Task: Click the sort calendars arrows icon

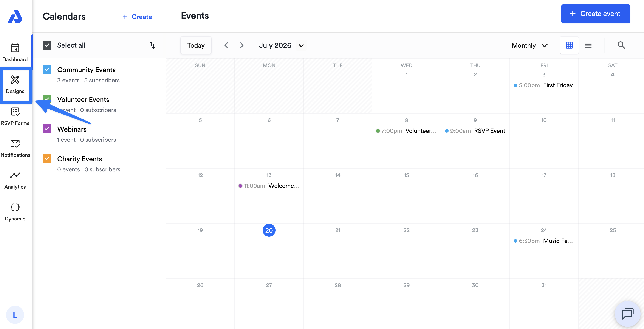Action: (152, 45)
